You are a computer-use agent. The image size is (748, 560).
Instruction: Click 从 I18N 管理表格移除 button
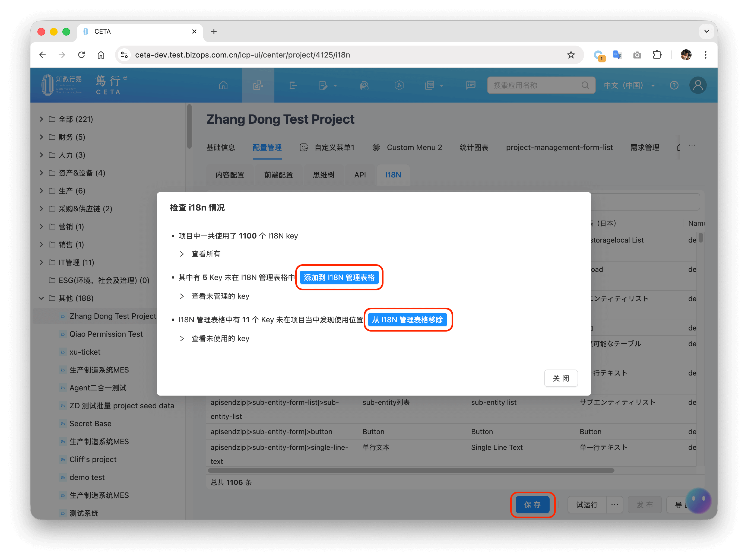pyautogui.click(x=407, y=319)
